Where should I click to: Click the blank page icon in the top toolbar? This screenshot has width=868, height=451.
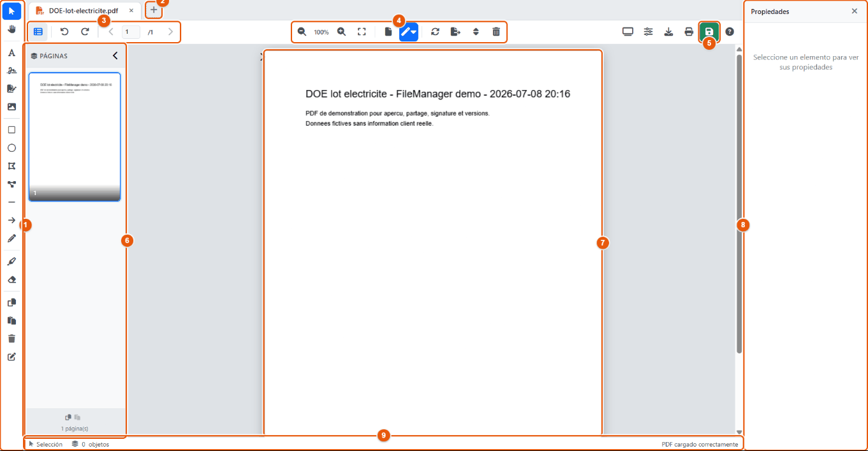pos(388,31)
